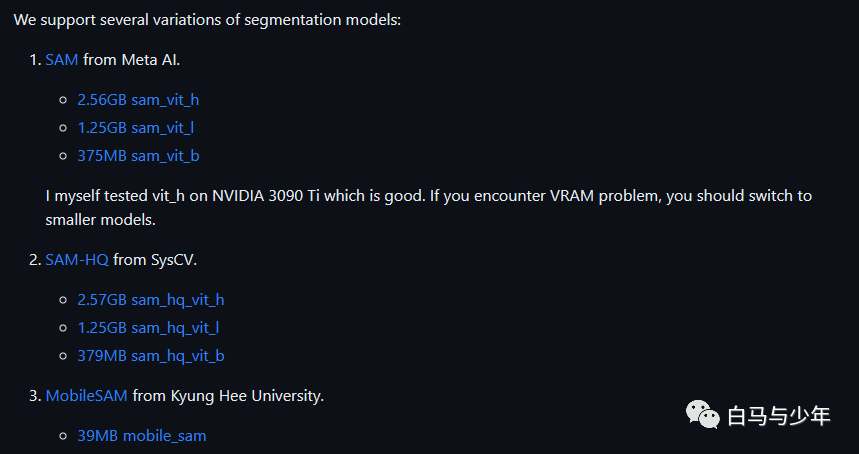Open the MobileSAM project link
The image size is (859, 454).
[x=87, y=395]
